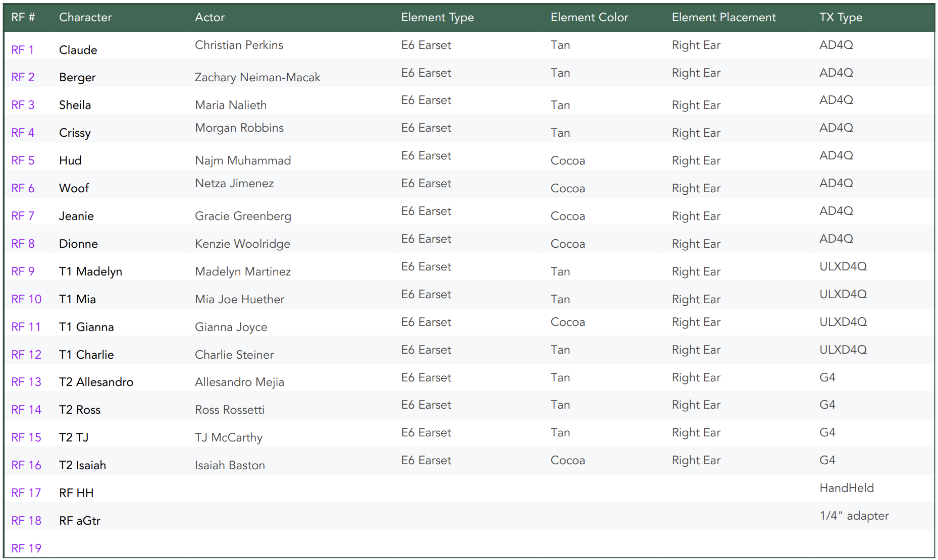Click G4 in T2 Allesandro row
This screenshot has height=560, width=938.
click(827, 377)
